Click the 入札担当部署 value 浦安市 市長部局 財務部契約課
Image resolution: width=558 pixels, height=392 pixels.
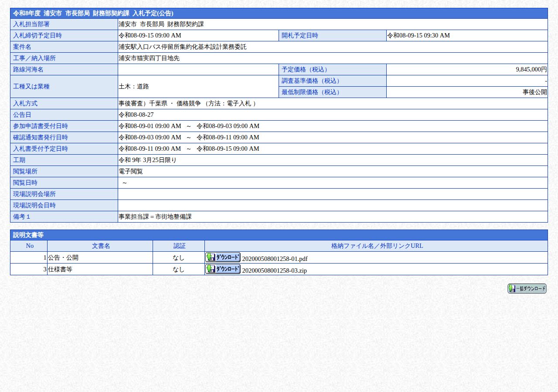pyautogui.click(x=161, y=24)
